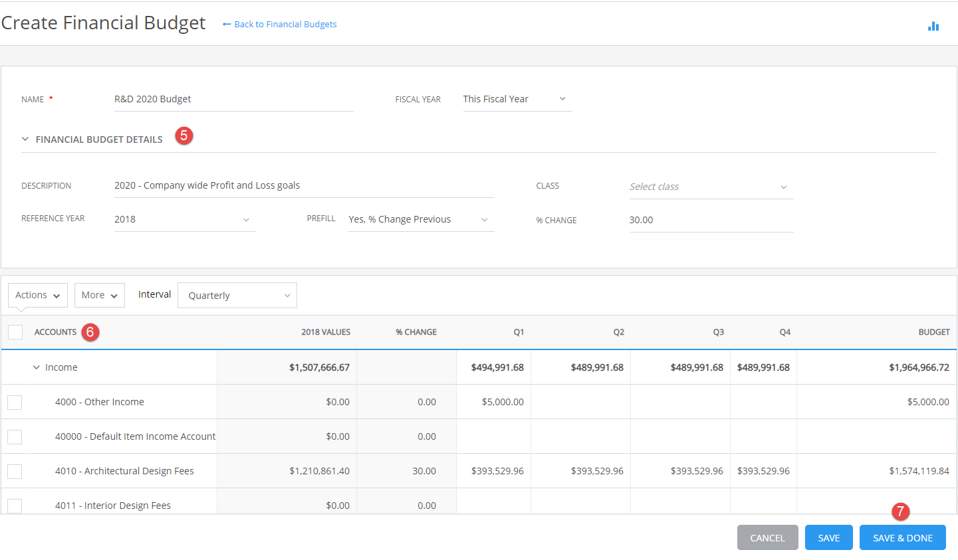Click Income Q2 total $489,991.68
958x560 pixels.
[x=597, y=367]
